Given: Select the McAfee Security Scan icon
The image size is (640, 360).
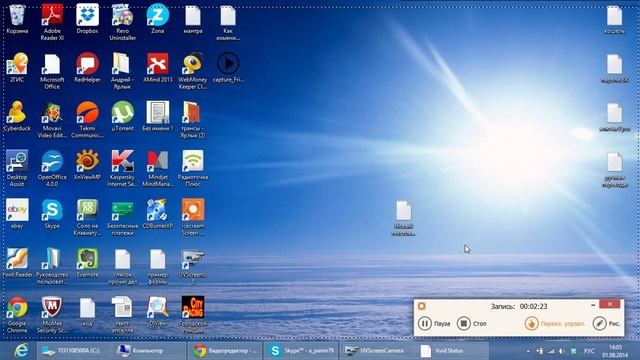Looking at the screenshot, I should 52,315.
